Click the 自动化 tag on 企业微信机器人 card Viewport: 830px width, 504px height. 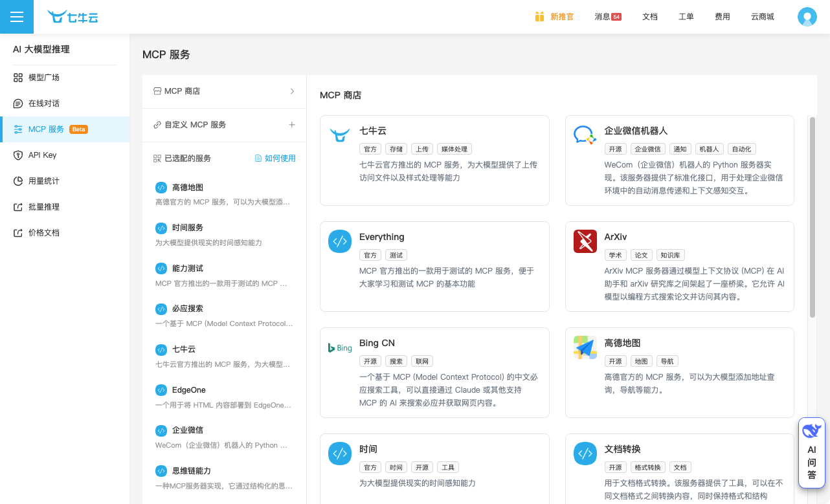tap(742, 149)
